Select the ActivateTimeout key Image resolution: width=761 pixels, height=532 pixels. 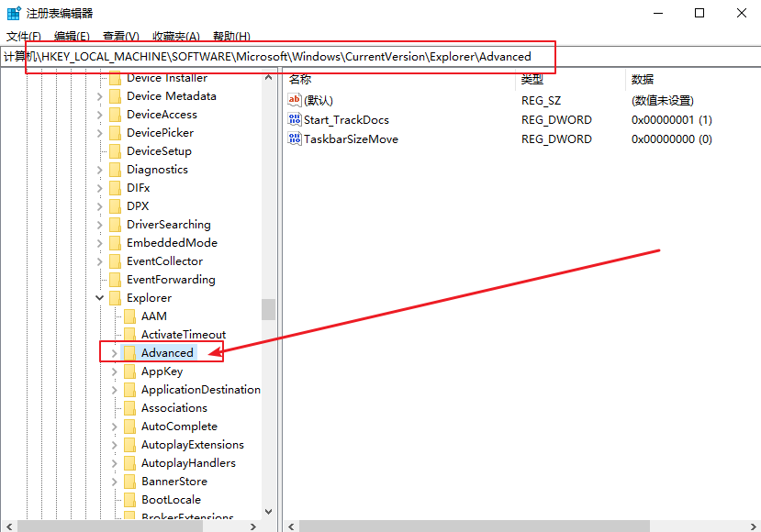click(x=183, y=335)
